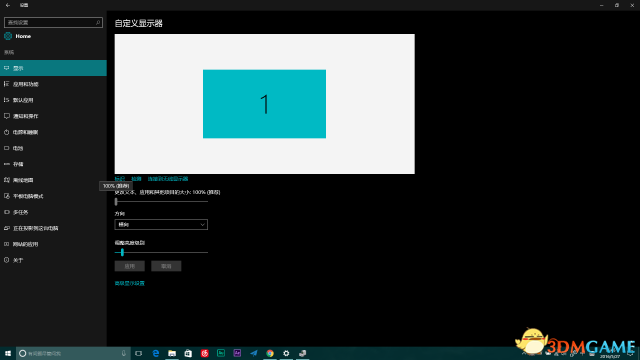The image size is (640, 360).
Task: Click the 存储 storage icon in sidebar
Action: tap(7, 164)
